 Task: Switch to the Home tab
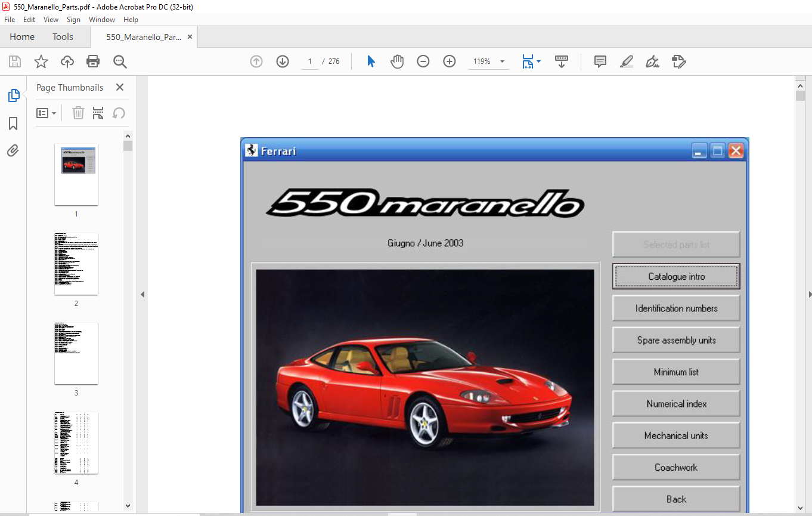[22, 37]
